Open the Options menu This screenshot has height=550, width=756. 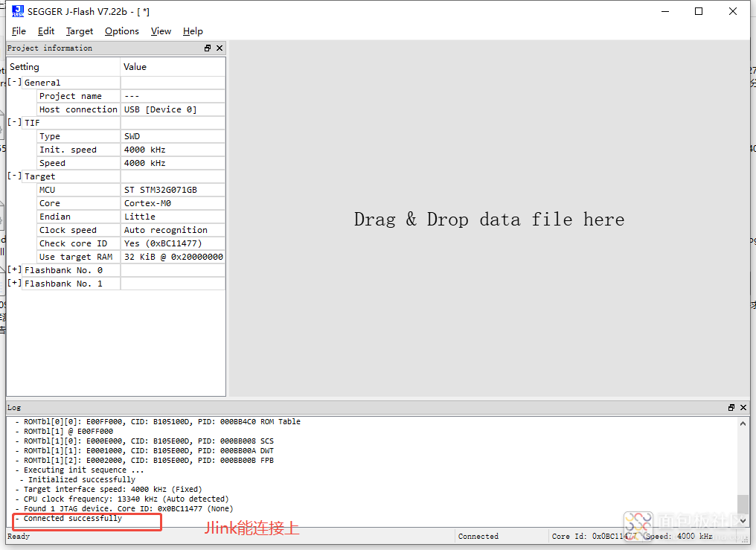[122, 31]
